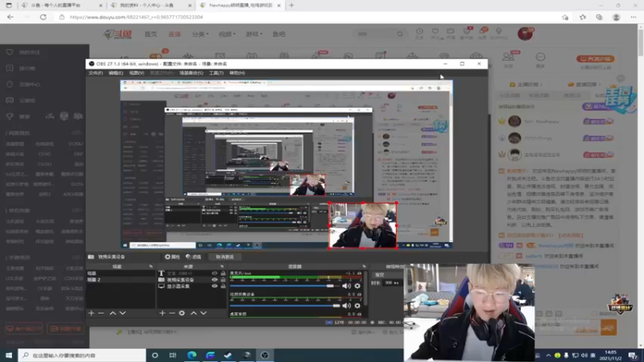This screenshot has width=644, height=362.
Task: Lock the video capture device source
Action: pos(223,279)
